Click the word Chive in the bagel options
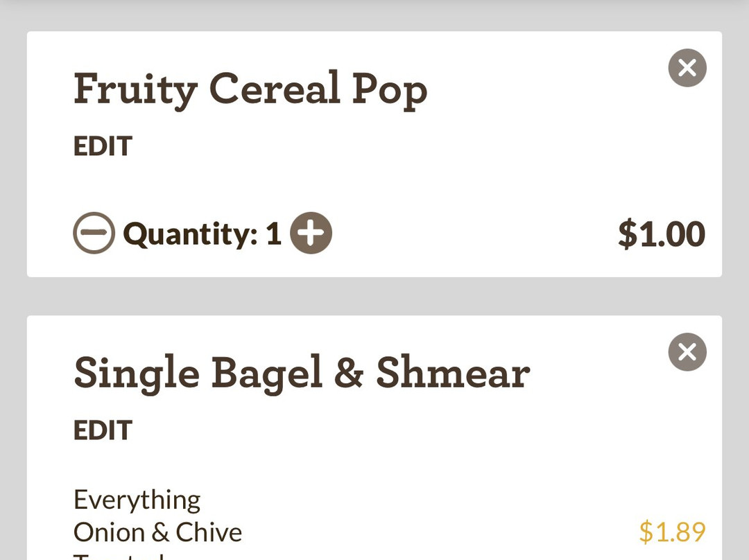 pyautogui.click(x=209, y=532)
